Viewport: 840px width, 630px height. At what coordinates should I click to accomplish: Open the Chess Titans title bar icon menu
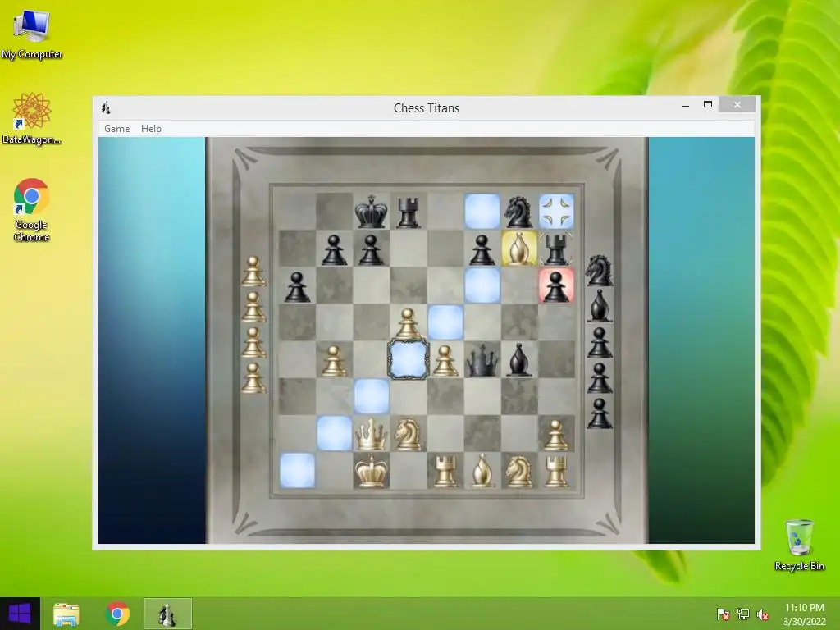pos(106,108)
